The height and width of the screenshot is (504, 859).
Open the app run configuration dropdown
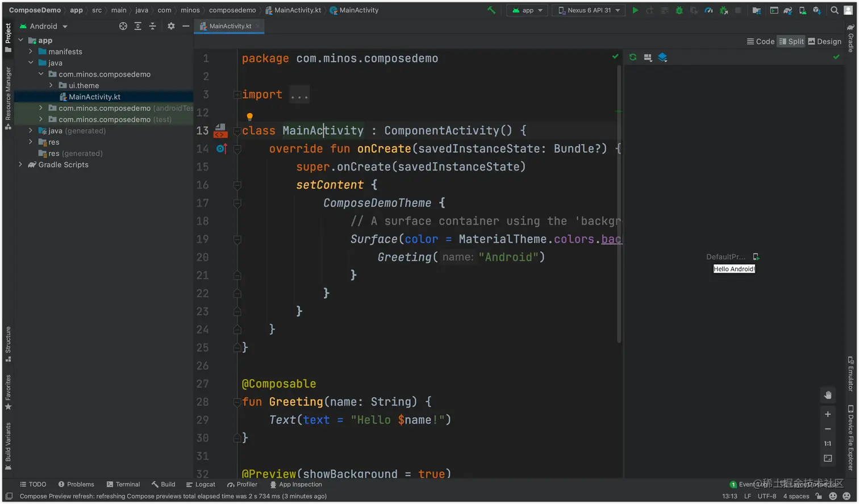[528, 10]
